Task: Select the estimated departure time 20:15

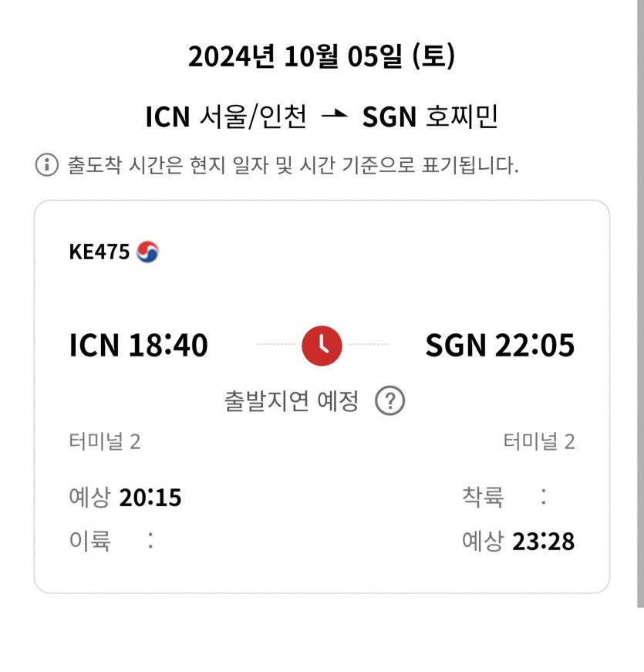Action: click(150, 498)
